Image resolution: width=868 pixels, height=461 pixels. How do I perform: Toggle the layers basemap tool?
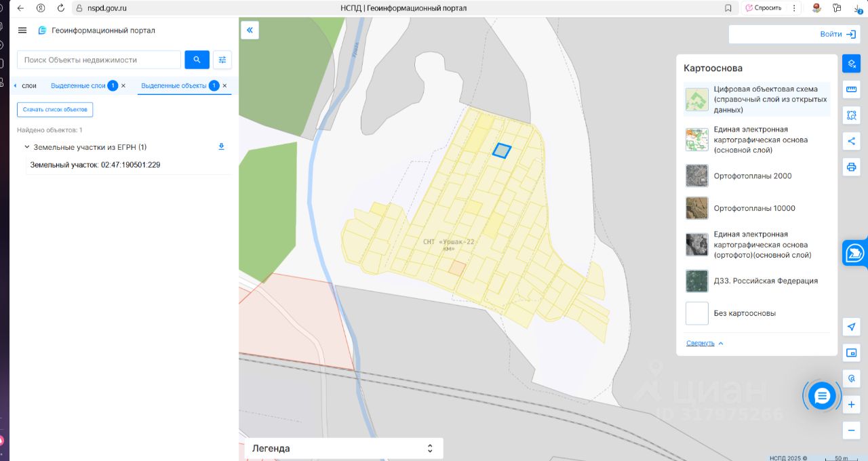pyautogui.click(x=852, y=64)
